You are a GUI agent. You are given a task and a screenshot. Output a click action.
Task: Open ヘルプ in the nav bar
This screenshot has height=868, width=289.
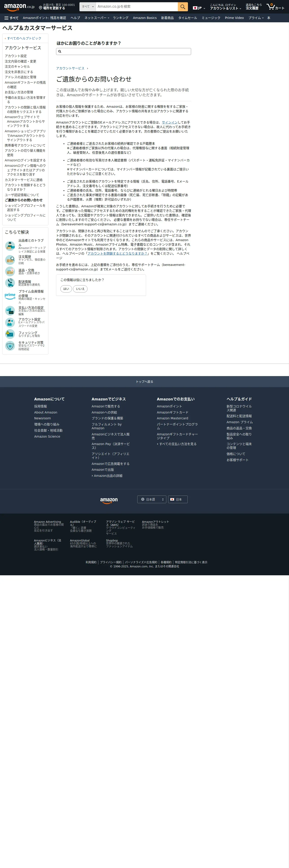point(75,18)
